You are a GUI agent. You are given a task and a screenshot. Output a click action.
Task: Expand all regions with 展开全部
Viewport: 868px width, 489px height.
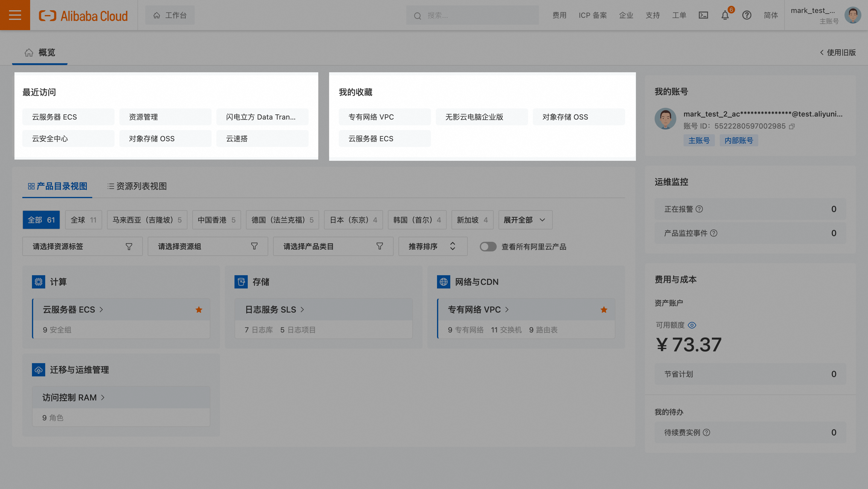525,220
